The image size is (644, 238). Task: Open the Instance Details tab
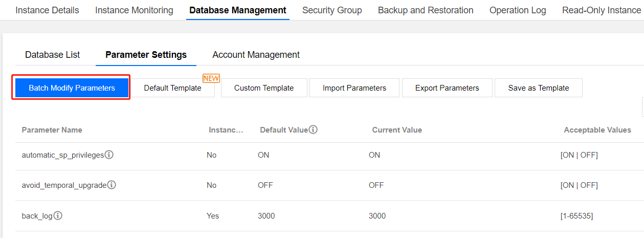pos(47,10)
